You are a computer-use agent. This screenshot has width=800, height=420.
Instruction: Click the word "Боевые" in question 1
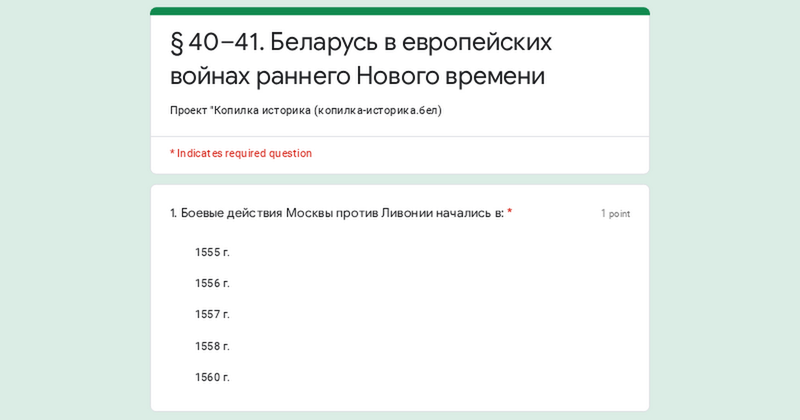click(202, 213)
